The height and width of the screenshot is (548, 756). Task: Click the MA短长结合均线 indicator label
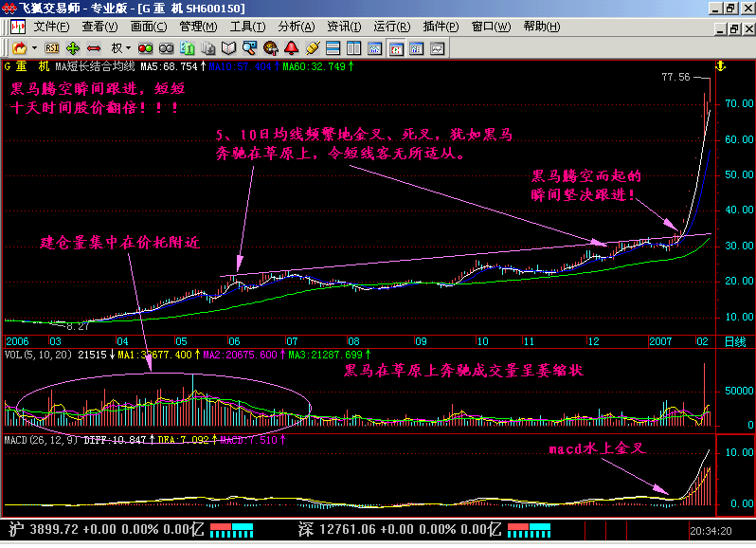[96, 66]
